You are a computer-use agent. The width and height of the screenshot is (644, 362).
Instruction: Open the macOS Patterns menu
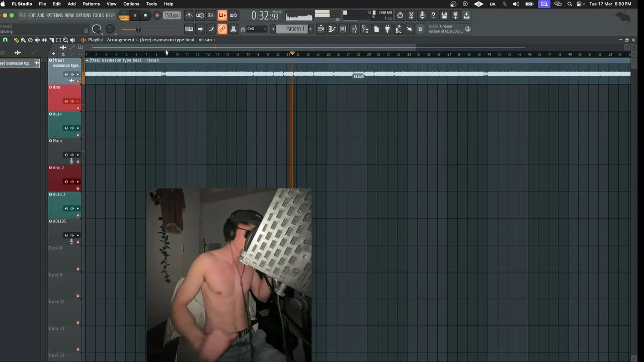(91, 4)
